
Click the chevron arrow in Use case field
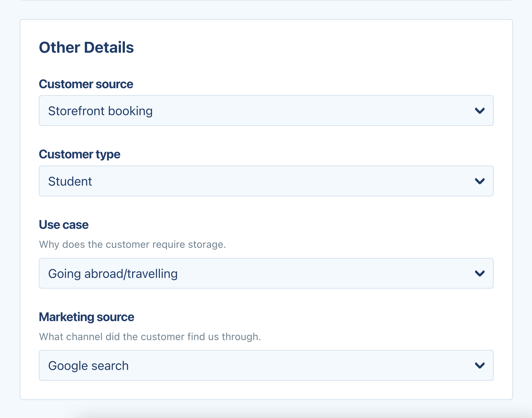[480, 273]
